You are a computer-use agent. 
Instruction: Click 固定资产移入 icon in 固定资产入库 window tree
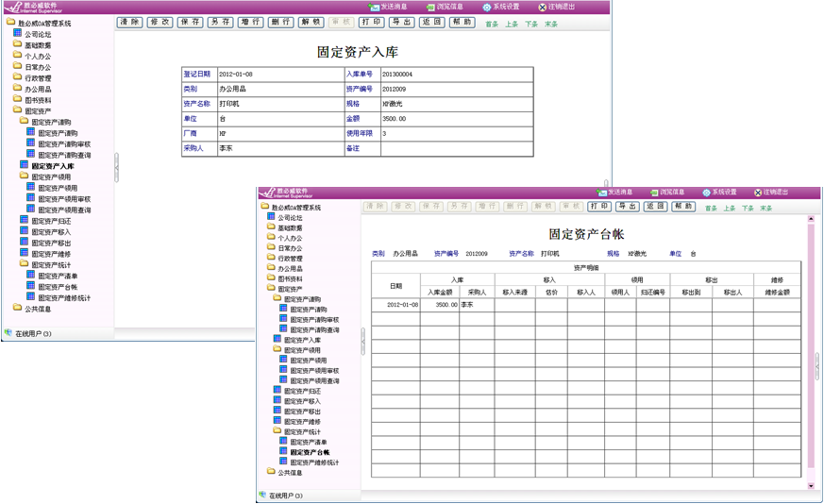click(25, 230)
